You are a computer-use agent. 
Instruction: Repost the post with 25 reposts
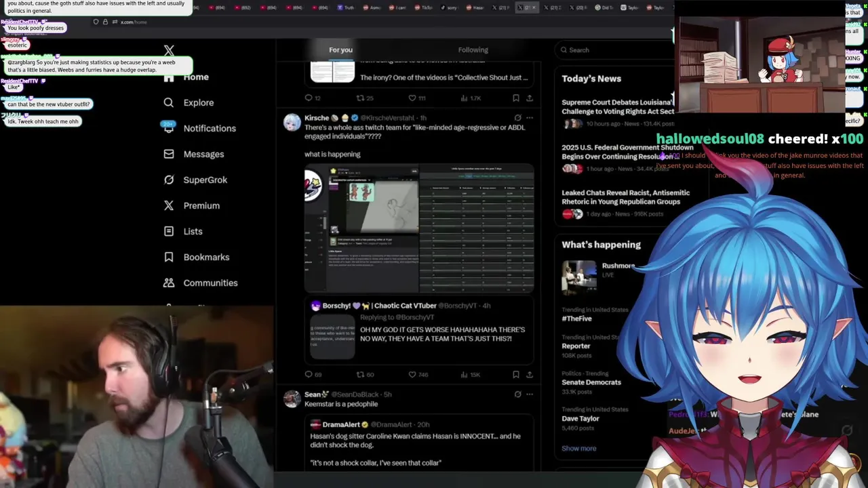[x=365, y=98]
